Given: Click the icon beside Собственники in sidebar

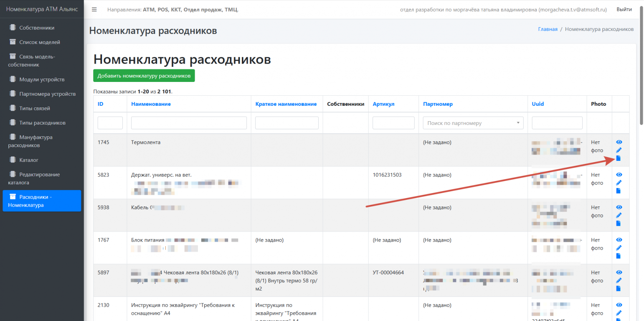Looking at the screenshot, I should (x=13, y=28).
